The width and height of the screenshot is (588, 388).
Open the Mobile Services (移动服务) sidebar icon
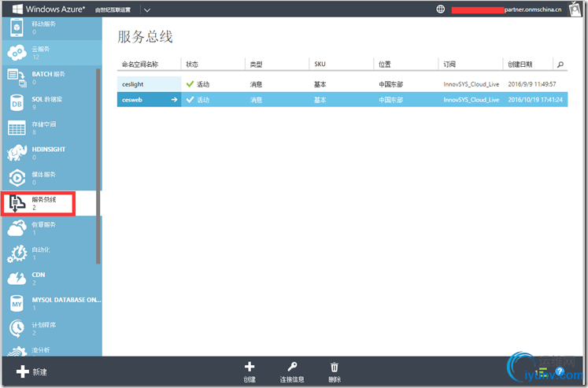coord(17,28)
